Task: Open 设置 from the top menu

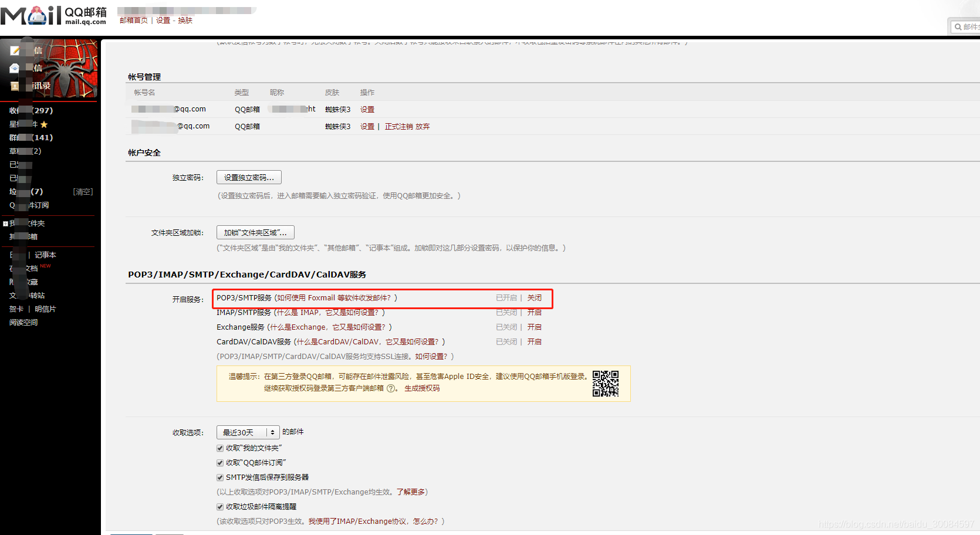Action: pyautogui.click(x=163, y=19)
